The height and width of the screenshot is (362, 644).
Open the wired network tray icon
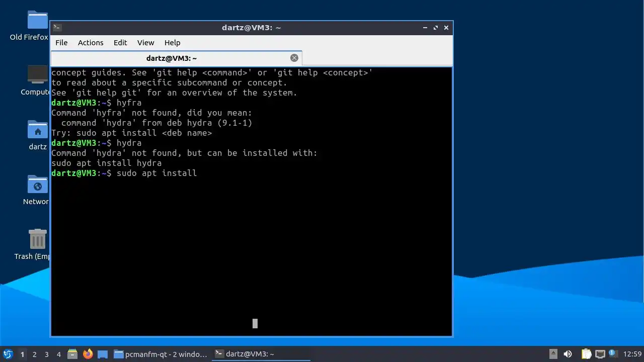pos(600,354)
